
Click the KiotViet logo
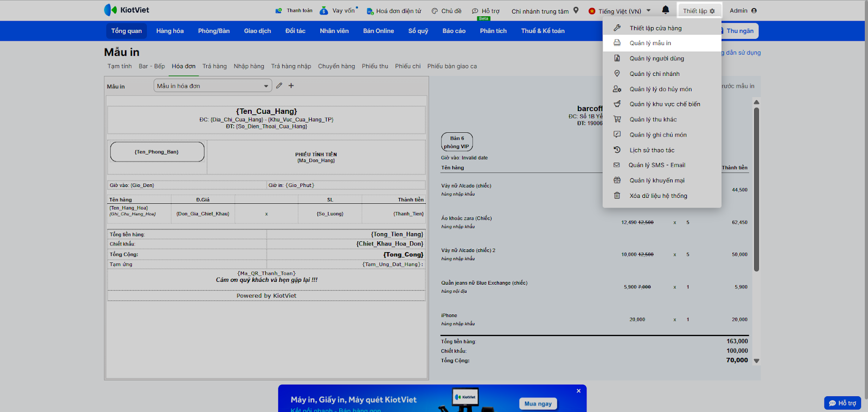pos(126,10)
